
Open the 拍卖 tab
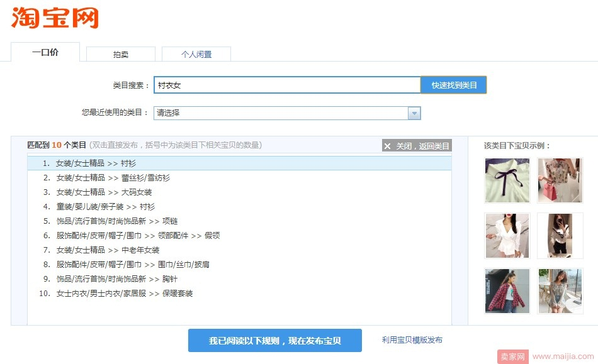120,54
